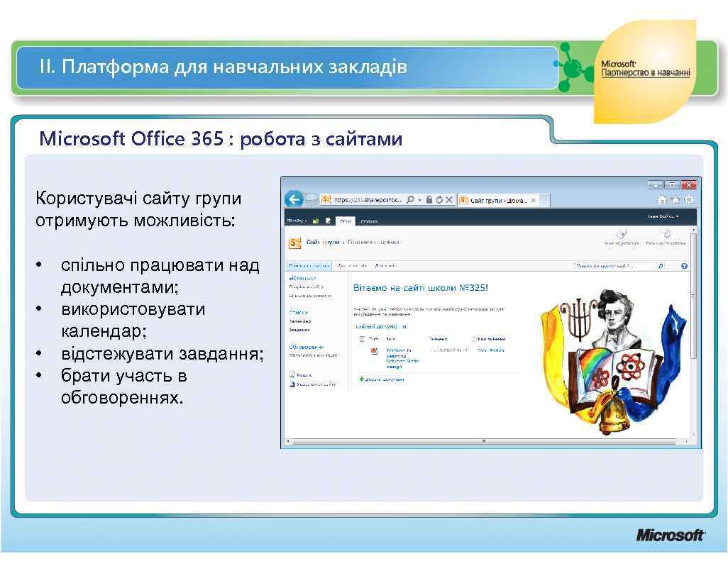Click the browser Home icon
Screen dimensions: 728x561
(662, 200)
